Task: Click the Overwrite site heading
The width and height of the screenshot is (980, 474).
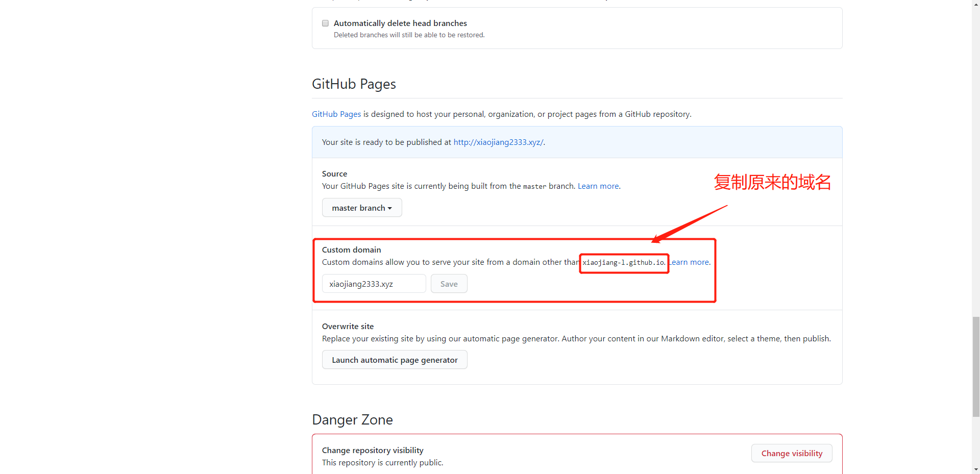Action: tap(348, 327)
